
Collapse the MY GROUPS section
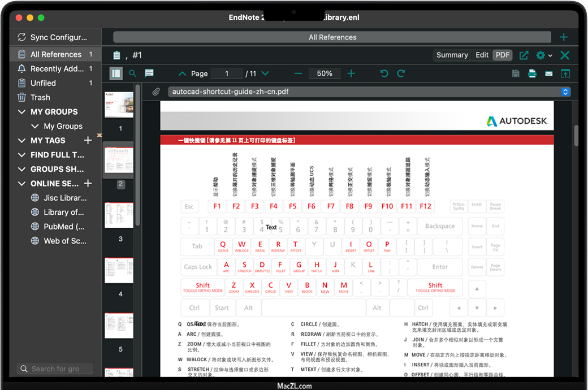[x=22, y=112]
